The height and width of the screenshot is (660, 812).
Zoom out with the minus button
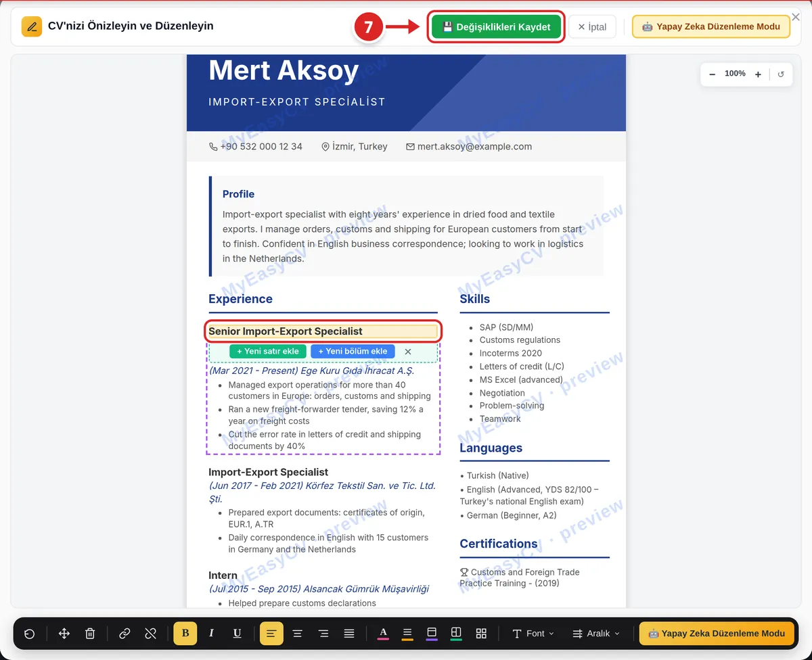(712, 74)
